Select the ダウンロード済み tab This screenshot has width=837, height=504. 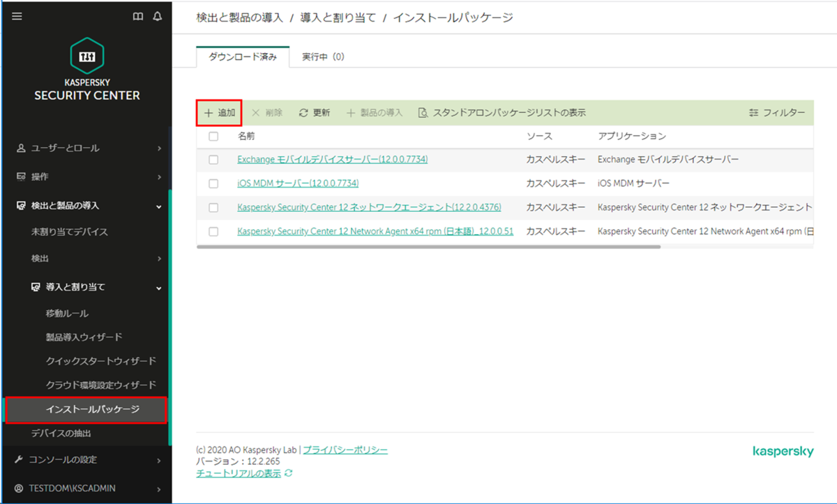coord(243,56)
